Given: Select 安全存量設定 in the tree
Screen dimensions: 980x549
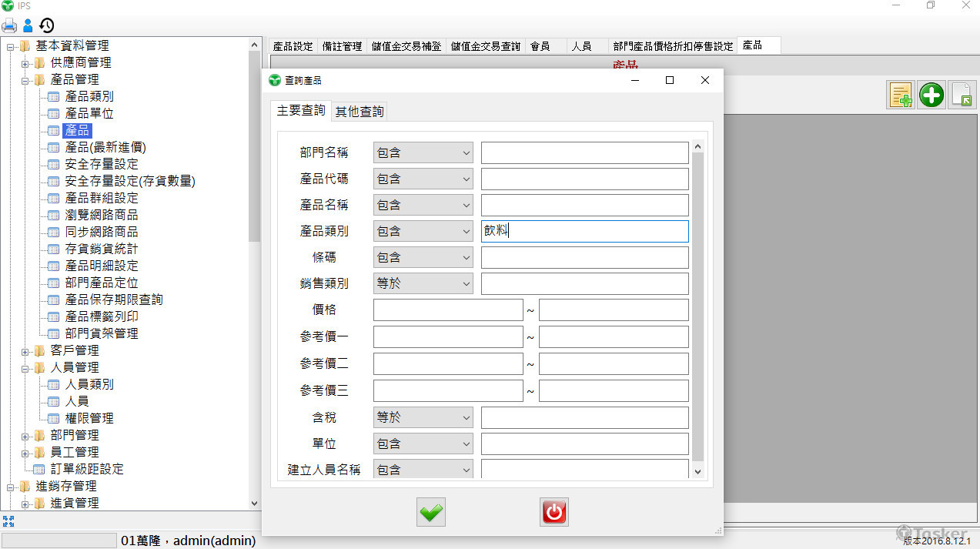Looking at the screenshot, I should [x=102, y=164].
